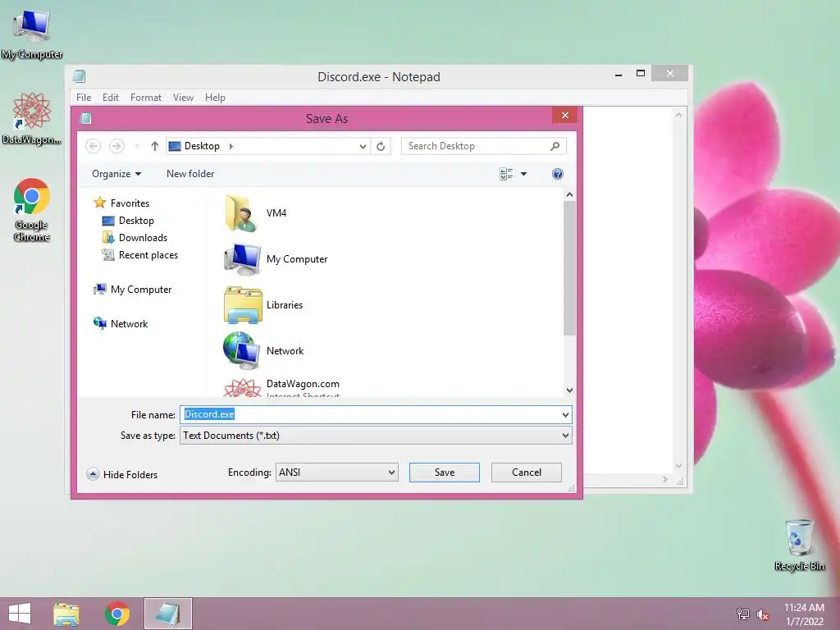Click the Back arrow in Save As
Screen dimensions: 840x630
[x=94, y=146]
